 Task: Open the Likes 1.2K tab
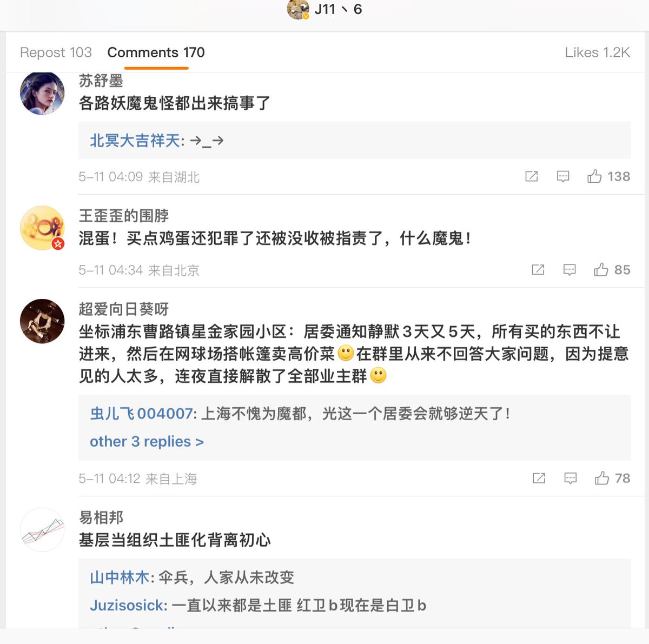597,52
